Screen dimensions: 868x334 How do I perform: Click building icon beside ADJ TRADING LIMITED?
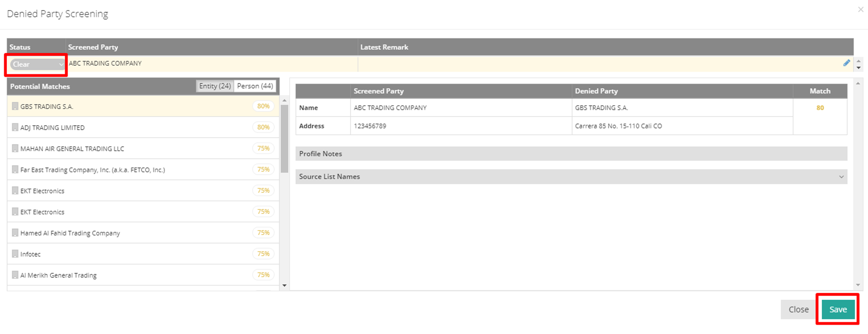pos(15,127)
